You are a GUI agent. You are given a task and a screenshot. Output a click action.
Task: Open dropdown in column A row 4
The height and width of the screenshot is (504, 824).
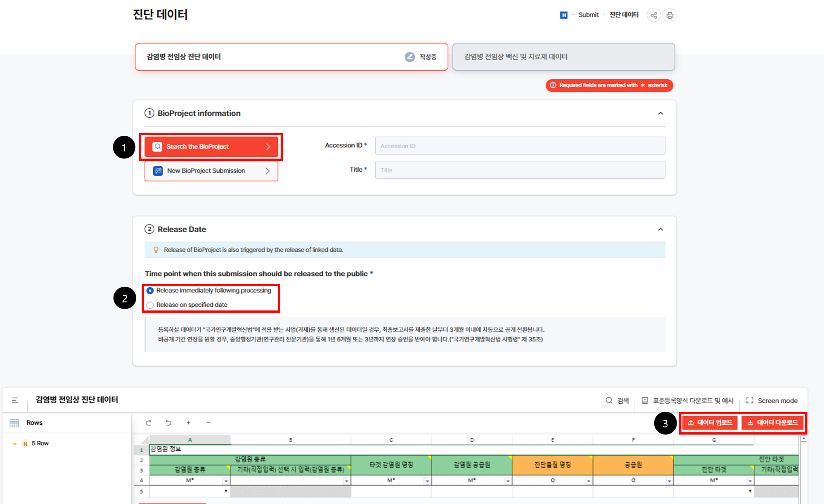[226, 481]
